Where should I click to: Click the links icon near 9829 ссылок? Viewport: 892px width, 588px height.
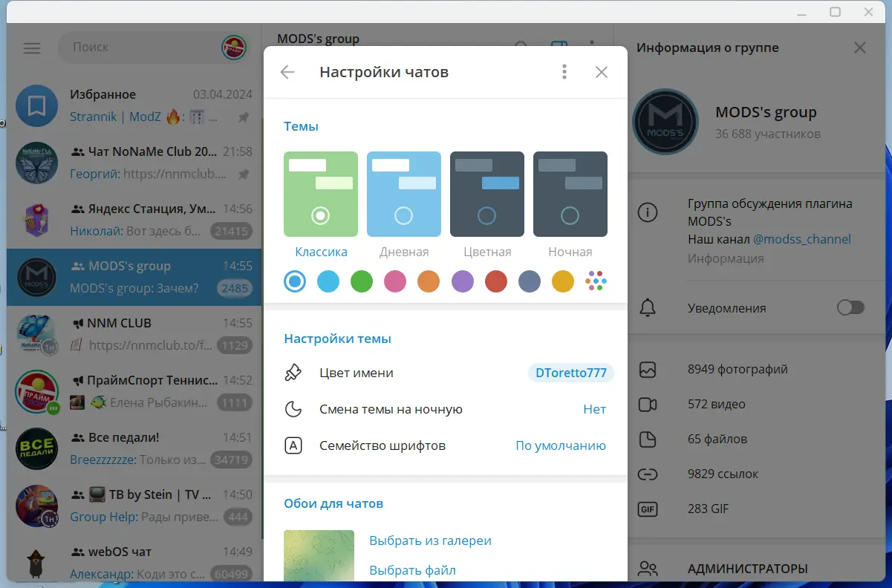click(x=647, y=474)
